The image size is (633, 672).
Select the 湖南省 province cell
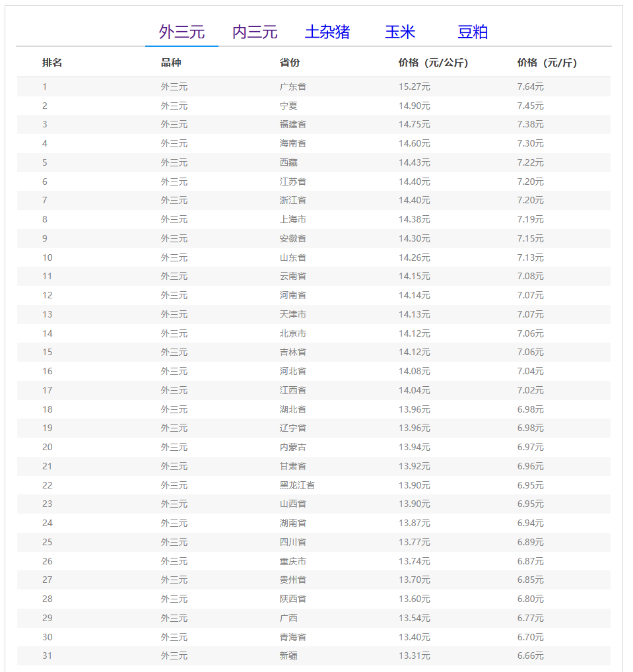tap(293, 522)
